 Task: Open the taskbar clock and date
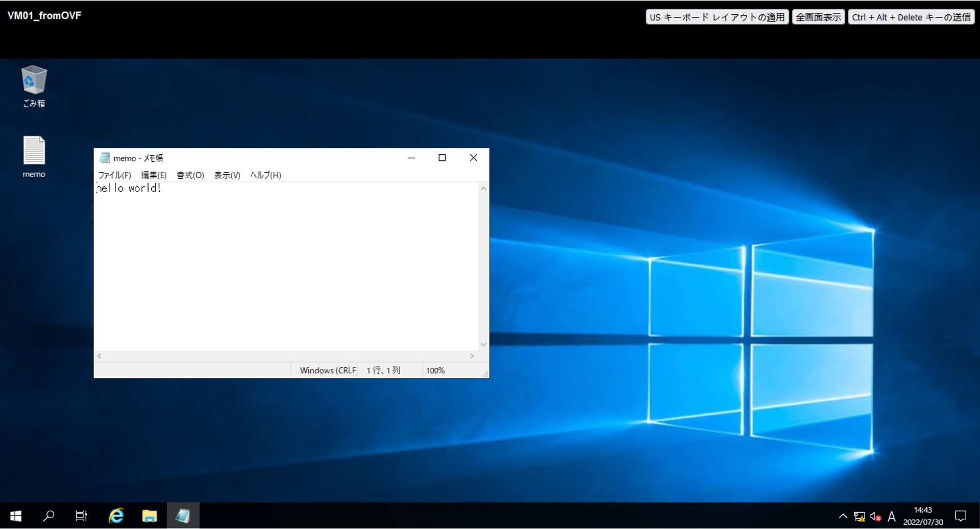point(923,516)
